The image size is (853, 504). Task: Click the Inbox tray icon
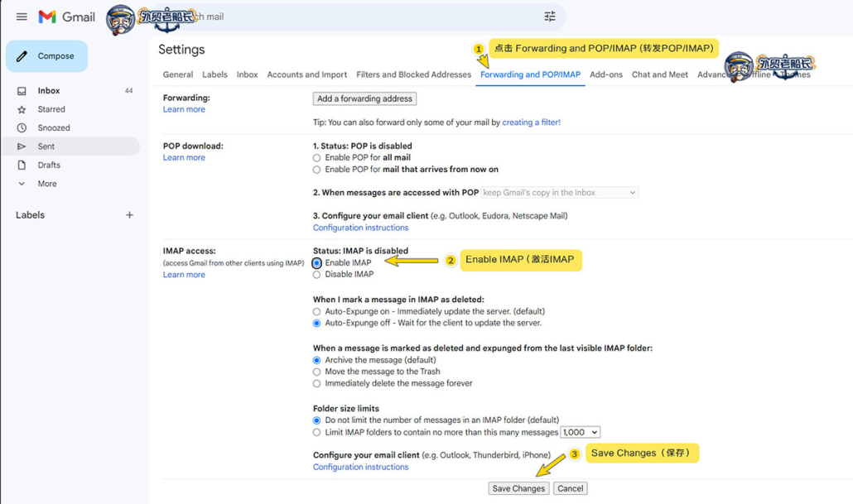pyautogui.click(x=22, y=91)
